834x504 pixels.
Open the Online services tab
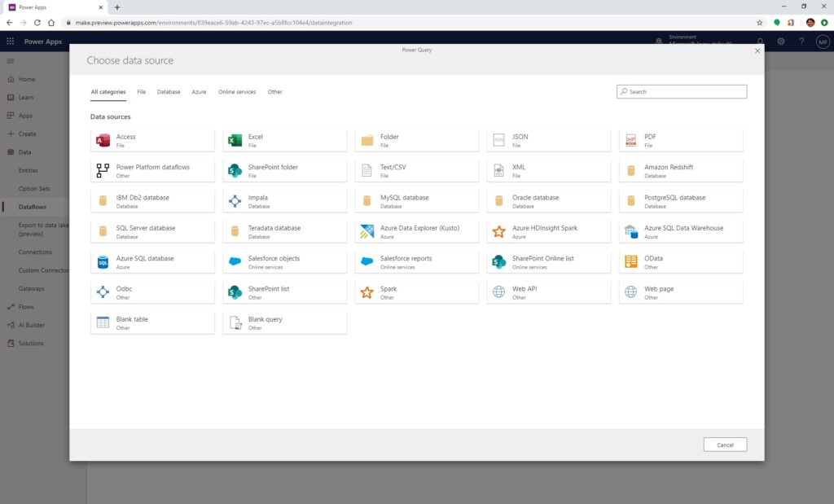pyautogui.click(x=237, y=92)
